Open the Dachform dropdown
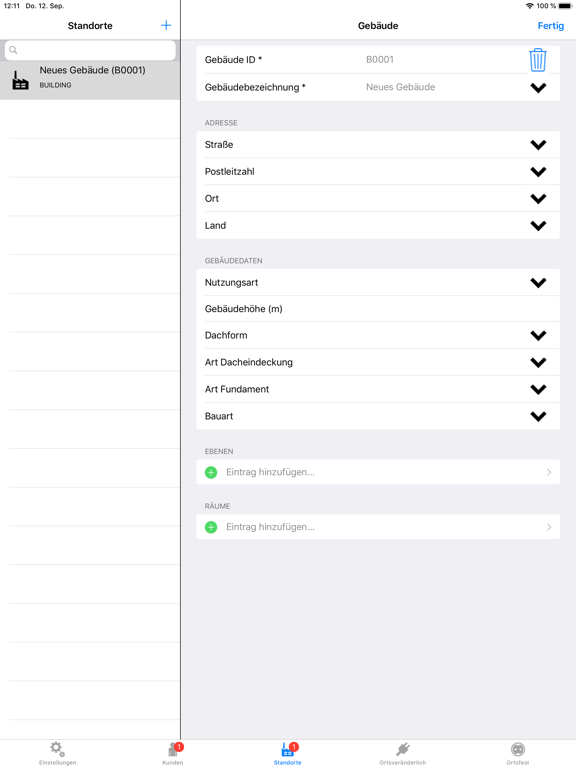Viewport: 576px width, 768px height. click(x=538, y=336)
